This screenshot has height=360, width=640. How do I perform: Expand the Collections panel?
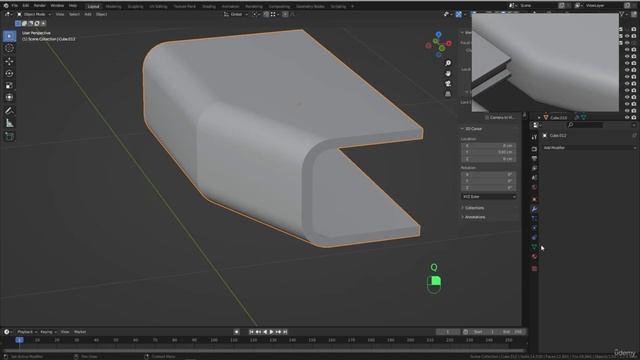click(x=473, y=208)
